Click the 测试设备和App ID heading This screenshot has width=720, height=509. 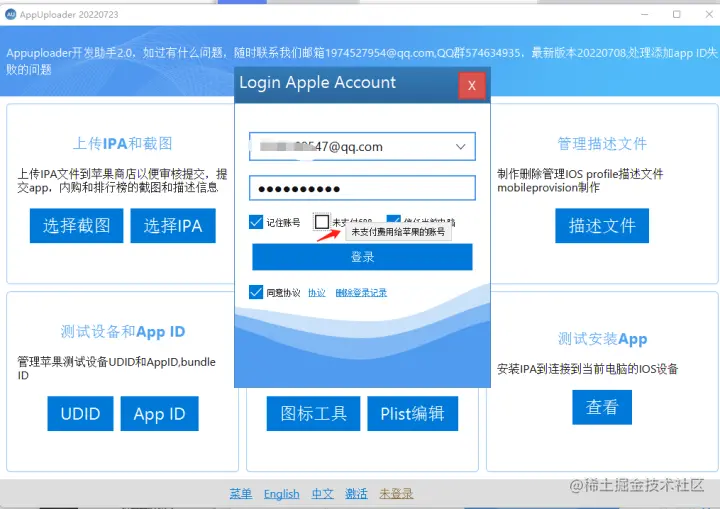coord(123,331)
